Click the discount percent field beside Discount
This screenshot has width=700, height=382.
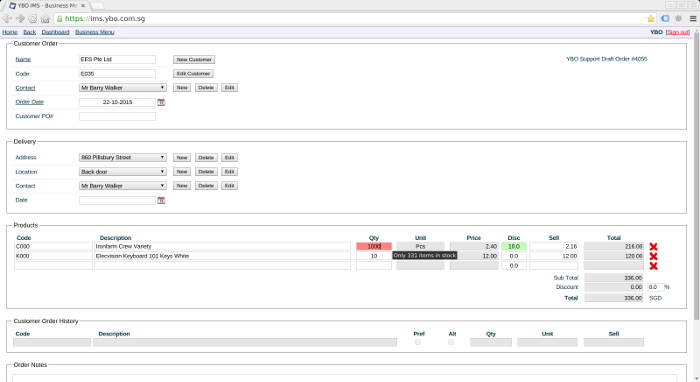coord(655,287)
